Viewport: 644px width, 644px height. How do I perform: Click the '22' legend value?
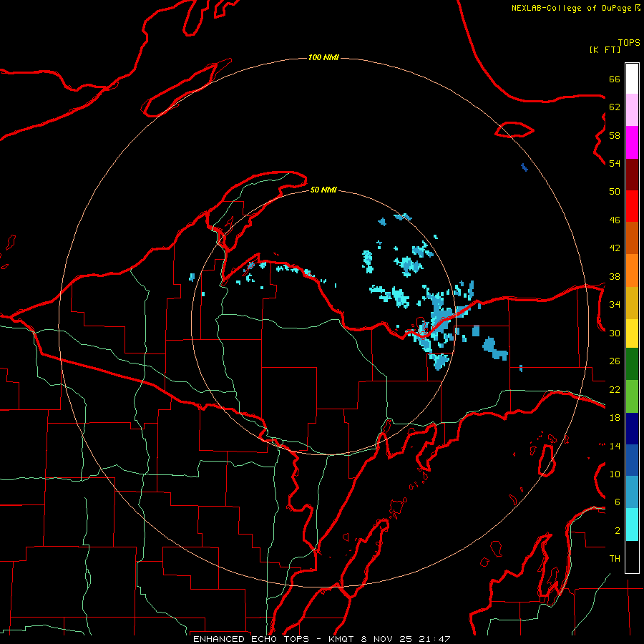615,389
